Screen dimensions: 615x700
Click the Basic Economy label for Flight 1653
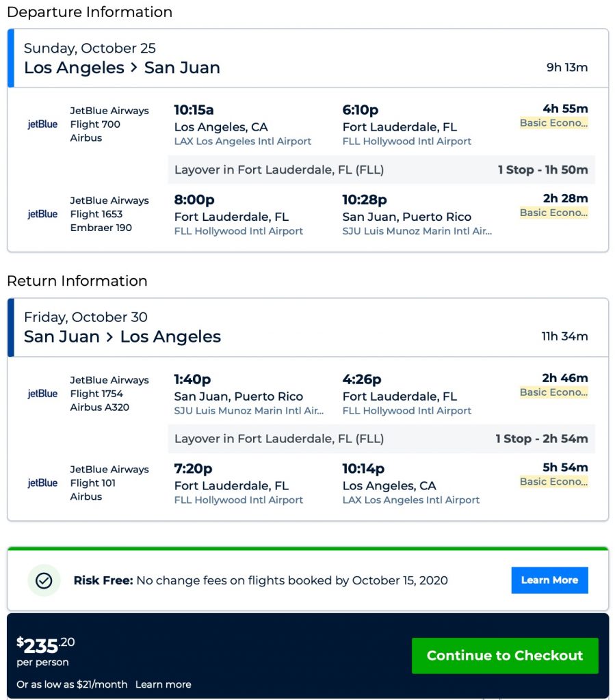(x=553, y=213)
